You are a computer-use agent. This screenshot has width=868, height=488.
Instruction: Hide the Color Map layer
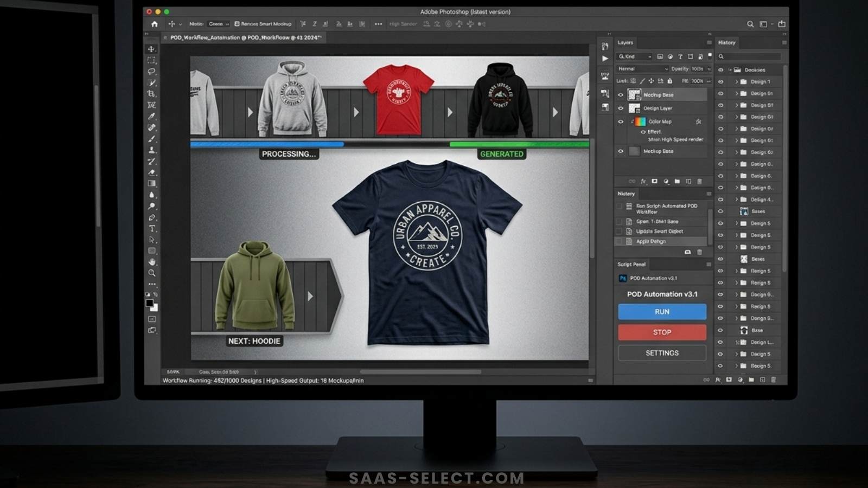(x=621, y=121)
